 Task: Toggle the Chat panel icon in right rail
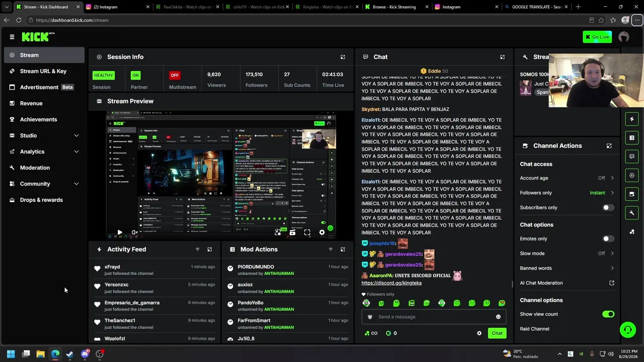click(632, 156)
